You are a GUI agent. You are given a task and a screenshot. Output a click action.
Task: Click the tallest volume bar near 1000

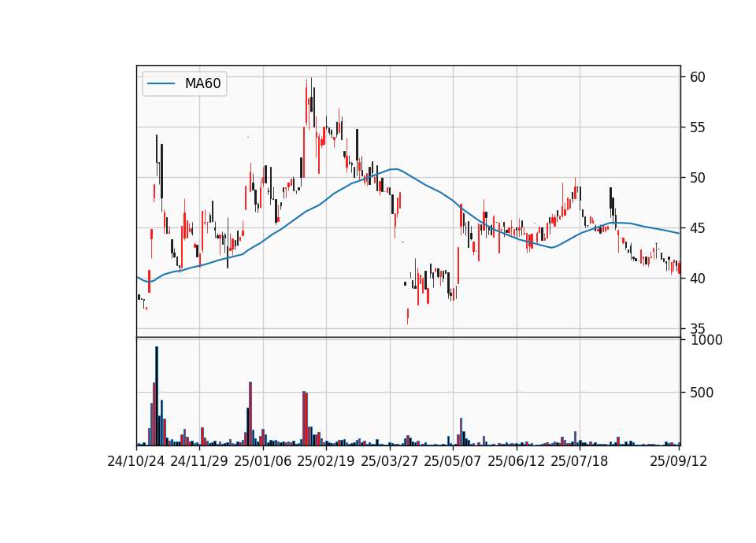157,396
